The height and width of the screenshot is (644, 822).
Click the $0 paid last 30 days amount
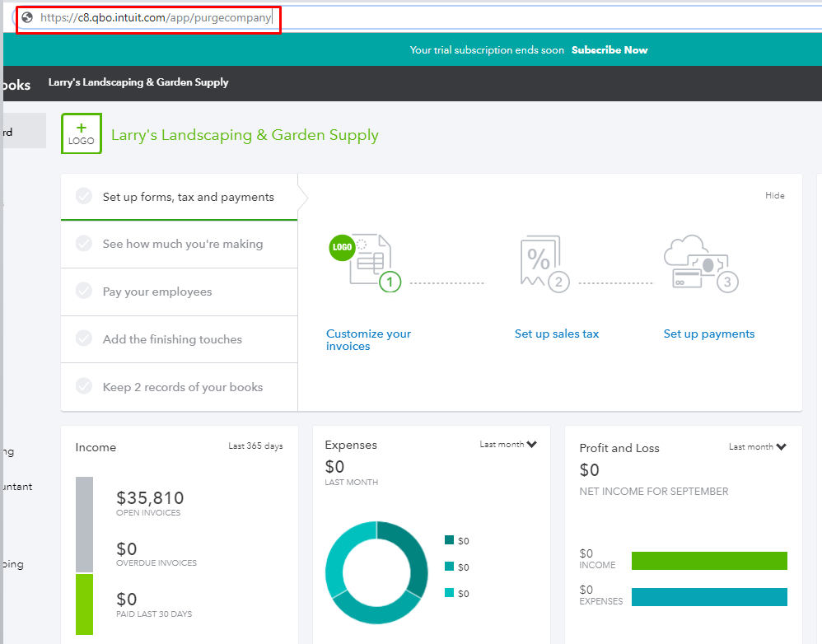[x=126, y=599]
